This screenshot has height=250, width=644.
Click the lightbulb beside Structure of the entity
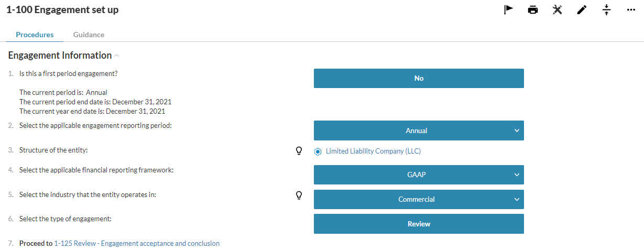click(x=299, y=151)
